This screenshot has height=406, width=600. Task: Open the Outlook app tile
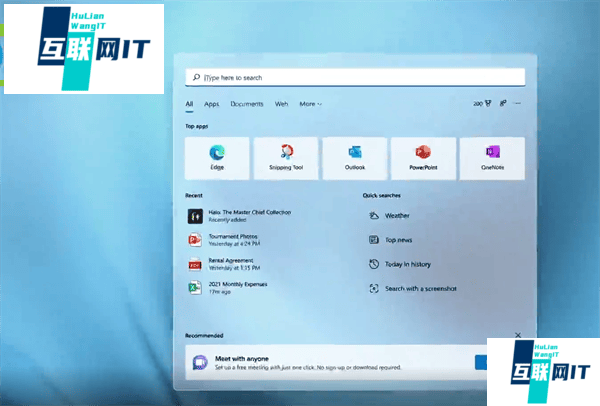(x=354, y=157)
